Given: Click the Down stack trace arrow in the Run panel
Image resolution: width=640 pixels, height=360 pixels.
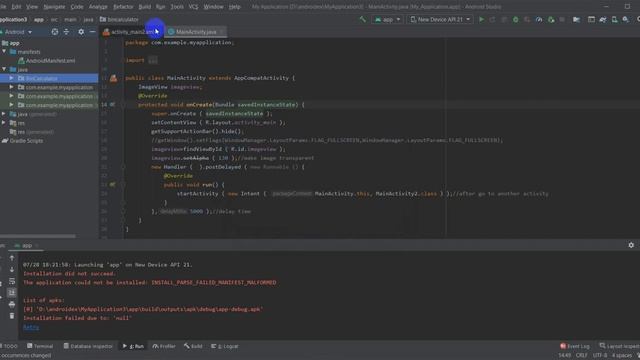Looking at the screenshot, I should point(12,269).
